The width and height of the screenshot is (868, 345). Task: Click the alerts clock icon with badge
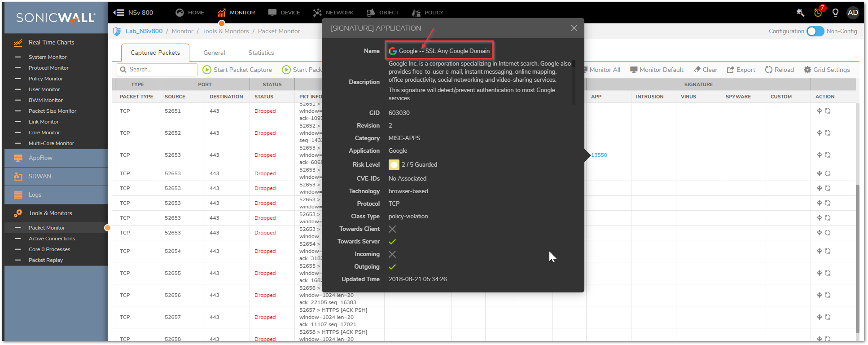(818, 13)
